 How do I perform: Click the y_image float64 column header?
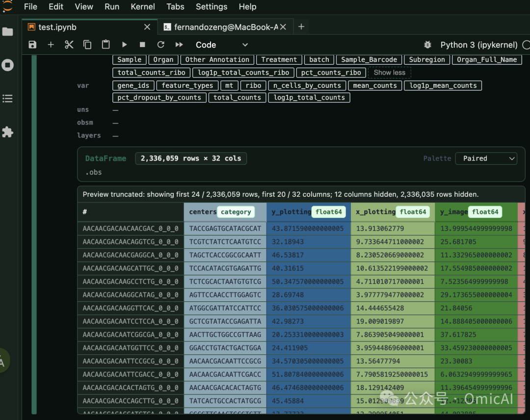[x=476, y=212]
